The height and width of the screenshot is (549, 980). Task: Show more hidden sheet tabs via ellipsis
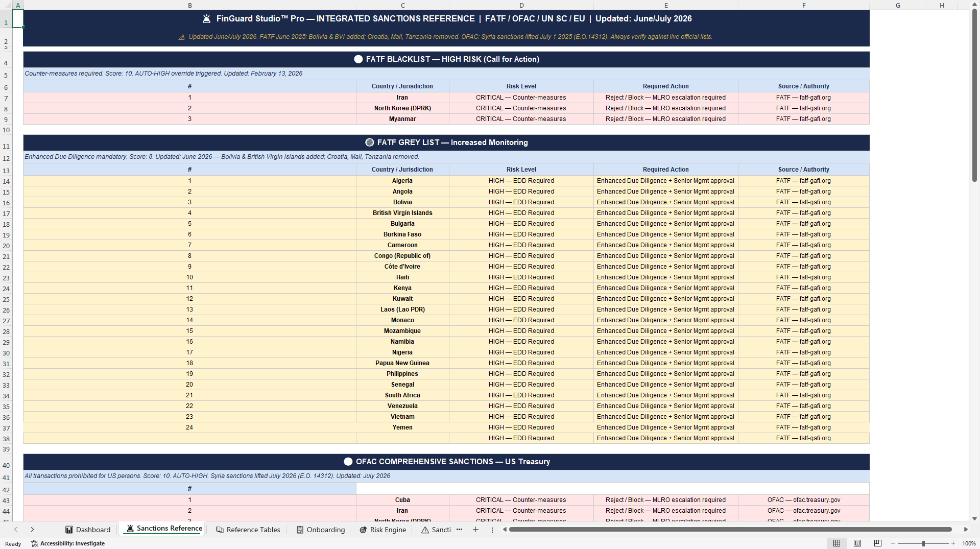pos(459,530)
